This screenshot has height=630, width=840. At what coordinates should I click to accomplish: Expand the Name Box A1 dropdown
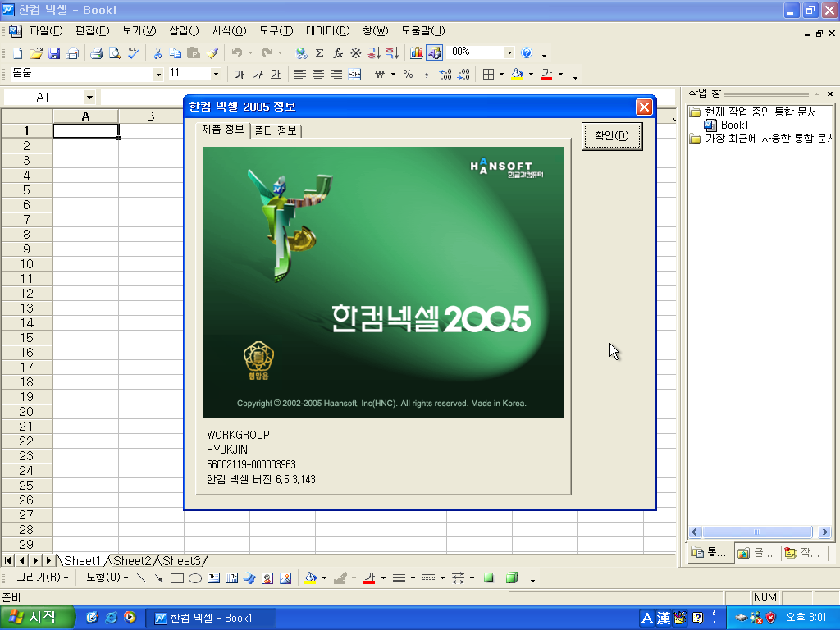pyautogui.click(x=89, y=98)
